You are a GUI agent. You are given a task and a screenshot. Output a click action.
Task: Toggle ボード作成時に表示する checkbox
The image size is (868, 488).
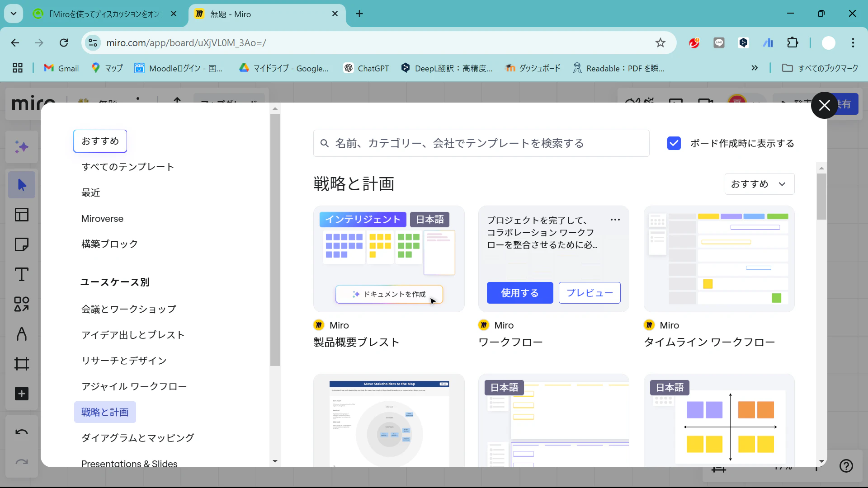click(x=674, y=144)
